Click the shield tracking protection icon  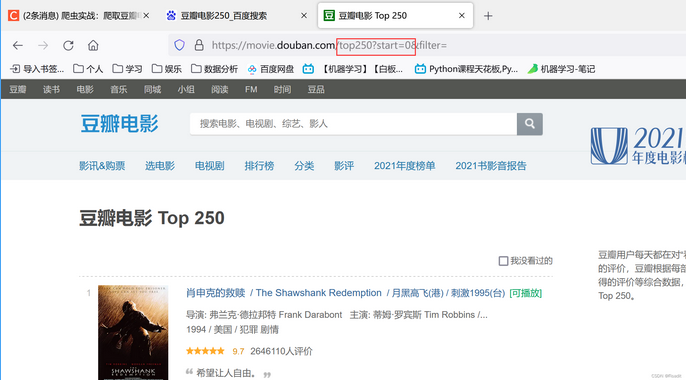[179, 45]
